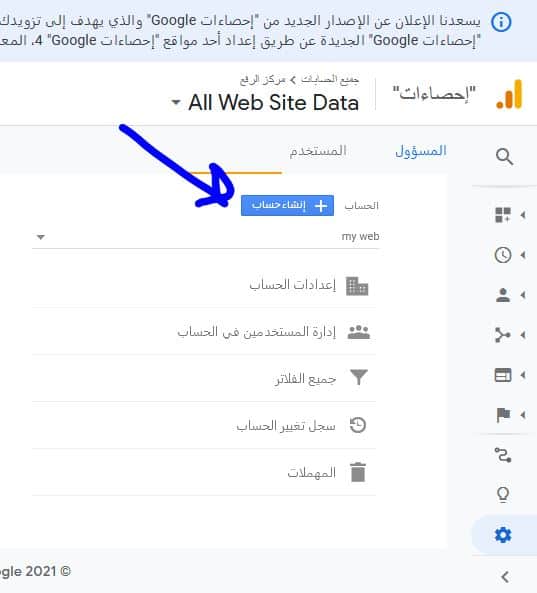Viewport: 537px width, 593px height.
Task: Click history icon for سجل تغيير الحساب
Action: tap(357, 425)
